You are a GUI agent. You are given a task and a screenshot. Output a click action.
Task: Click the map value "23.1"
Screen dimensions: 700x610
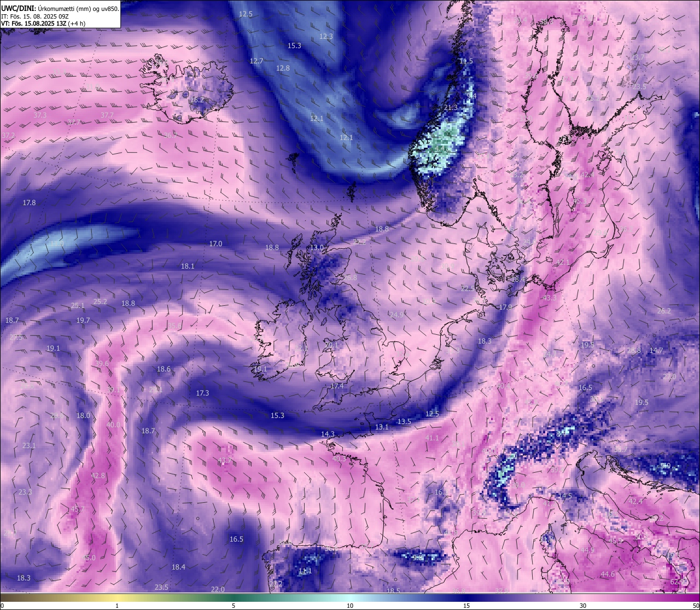[29, 446]
